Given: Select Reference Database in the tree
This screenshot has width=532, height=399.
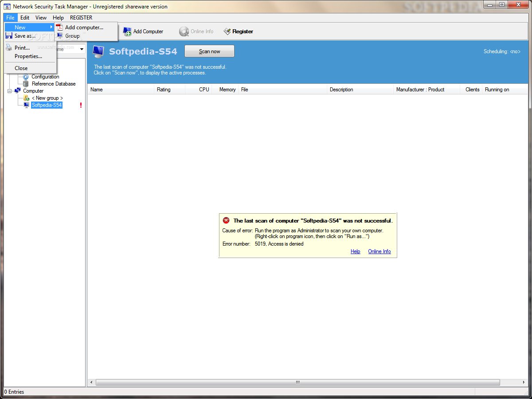Looking at the screenshot, I should 54,84.
